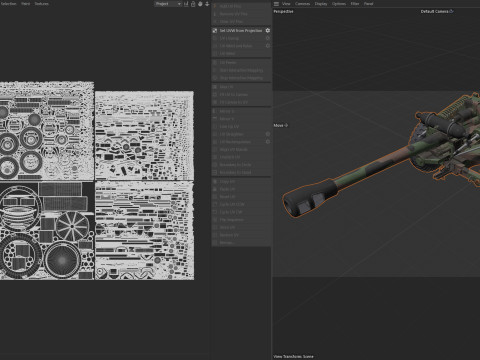Open the Selection menu in UV editor
Image resolution: width=480 pixels, height=360 pixels.
coord(8,4)
